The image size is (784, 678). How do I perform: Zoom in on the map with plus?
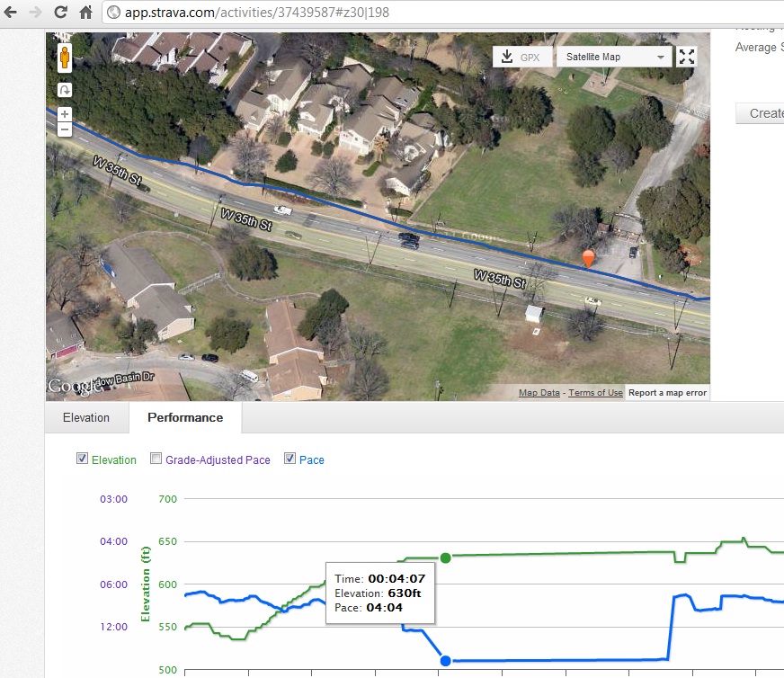click(x=65, y=114)
